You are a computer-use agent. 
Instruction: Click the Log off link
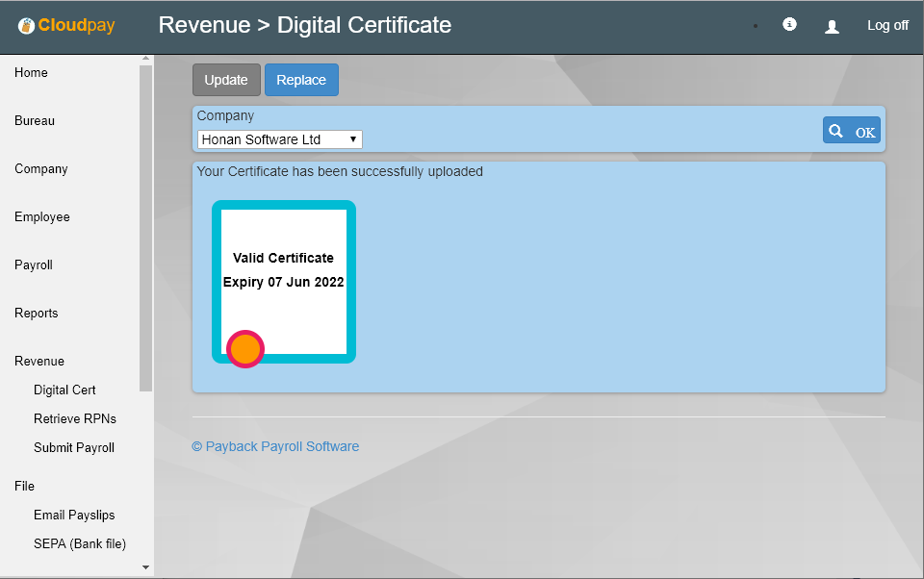click(x=886, y=26)
